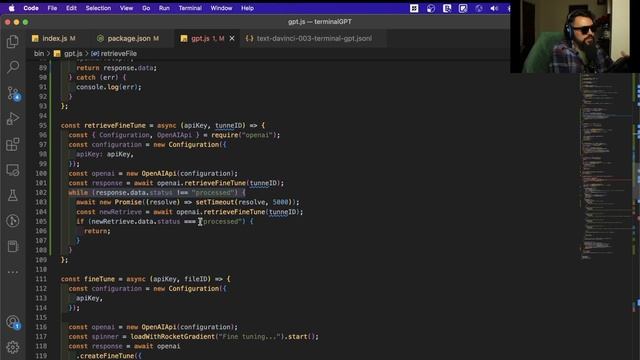The width and height of the screenshot is (640, 360).
Task: Switch to text-davinci-003-terminal-gpt.jsonl tab
Action: (x=313, y=38)
